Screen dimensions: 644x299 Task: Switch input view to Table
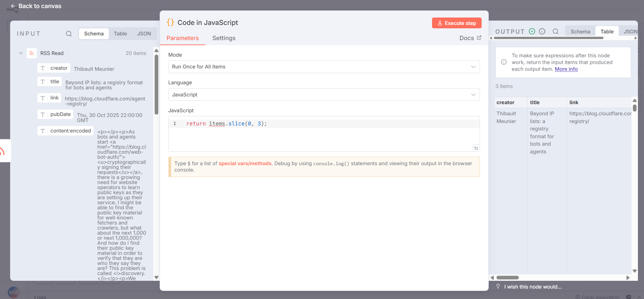coord(120,34)
